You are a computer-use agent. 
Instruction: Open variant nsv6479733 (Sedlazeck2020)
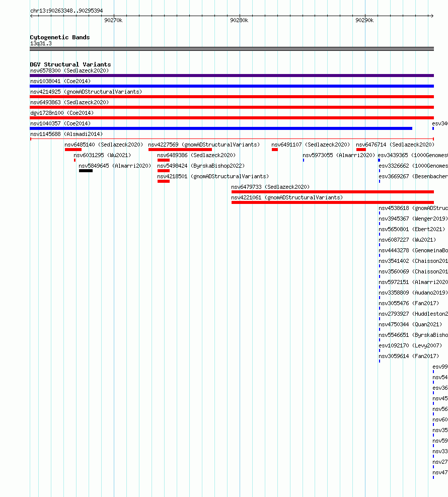point(270,187)
